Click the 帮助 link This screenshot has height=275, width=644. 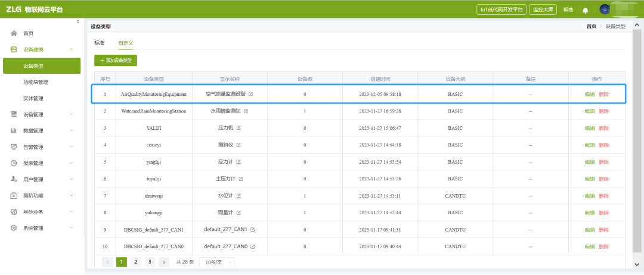[x=568, y=10]
